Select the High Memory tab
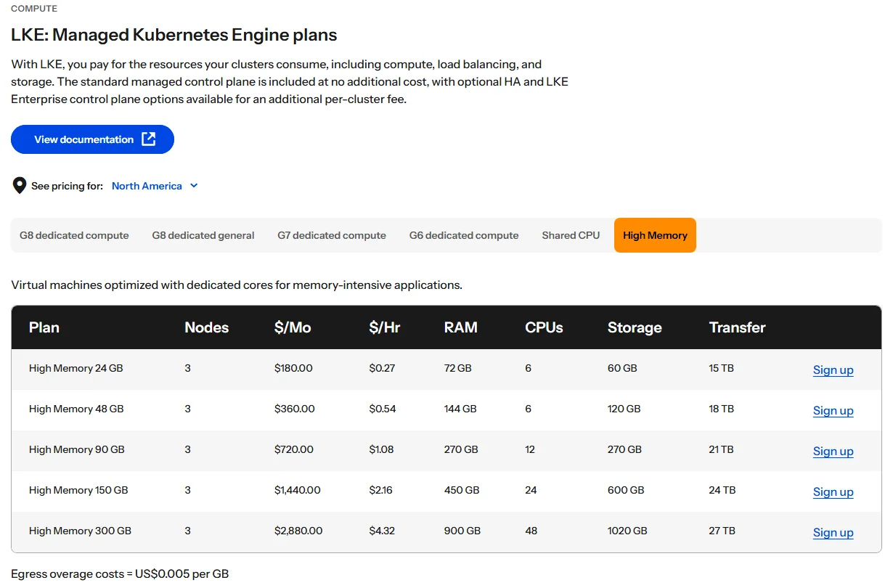 655,235
